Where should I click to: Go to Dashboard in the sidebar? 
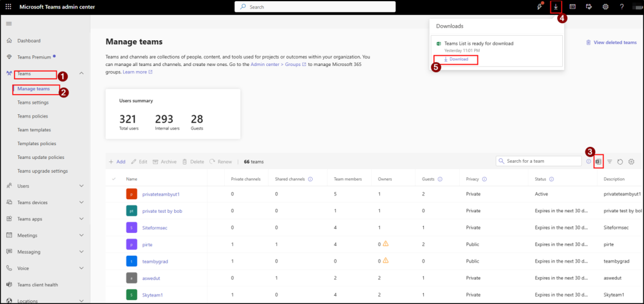(x=28, y=41)
